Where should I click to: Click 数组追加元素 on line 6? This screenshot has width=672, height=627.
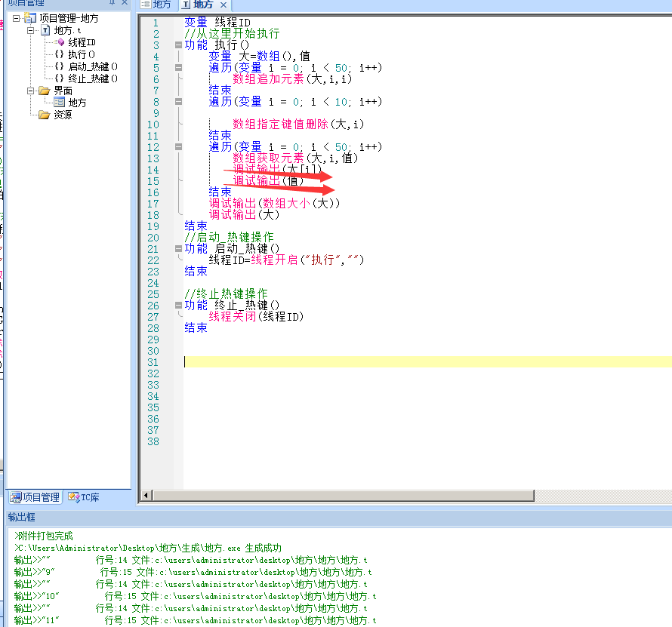coord(268,78)
